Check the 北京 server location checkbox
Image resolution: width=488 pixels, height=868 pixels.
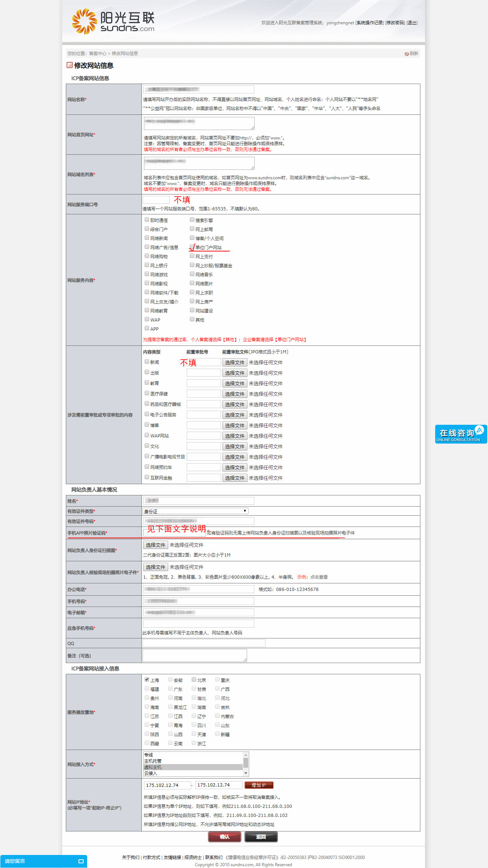pyautogui.click(x=194, y=679)
